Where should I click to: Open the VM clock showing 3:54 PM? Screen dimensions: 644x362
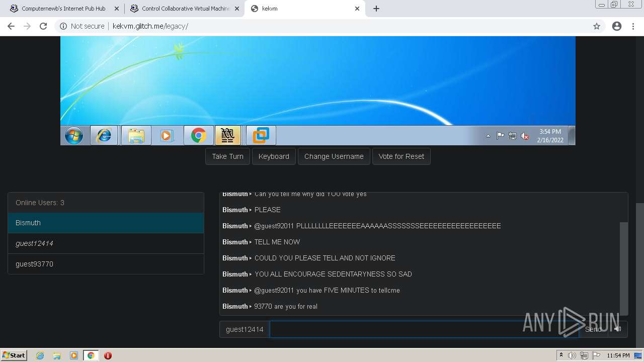coord(550,136)
